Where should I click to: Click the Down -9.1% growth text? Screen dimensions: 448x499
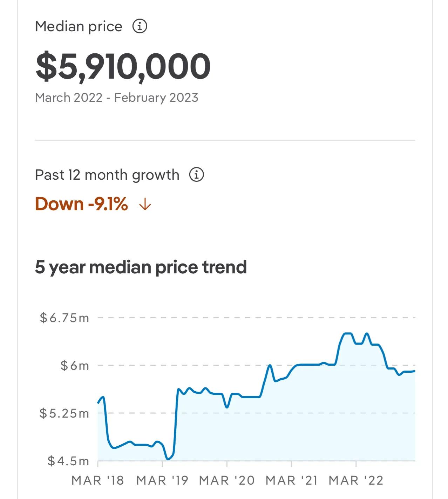point(81,204)
